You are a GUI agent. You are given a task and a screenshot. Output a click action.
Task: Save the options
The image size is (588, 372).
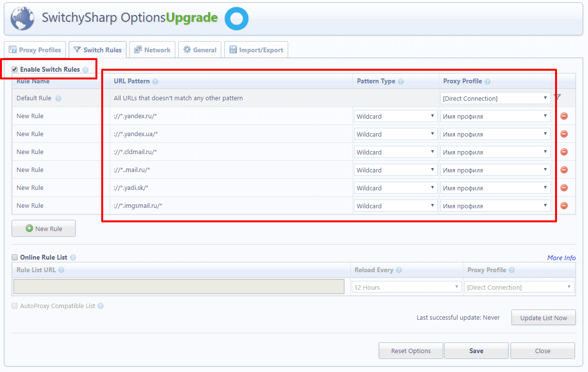click(x=476, y=351)
